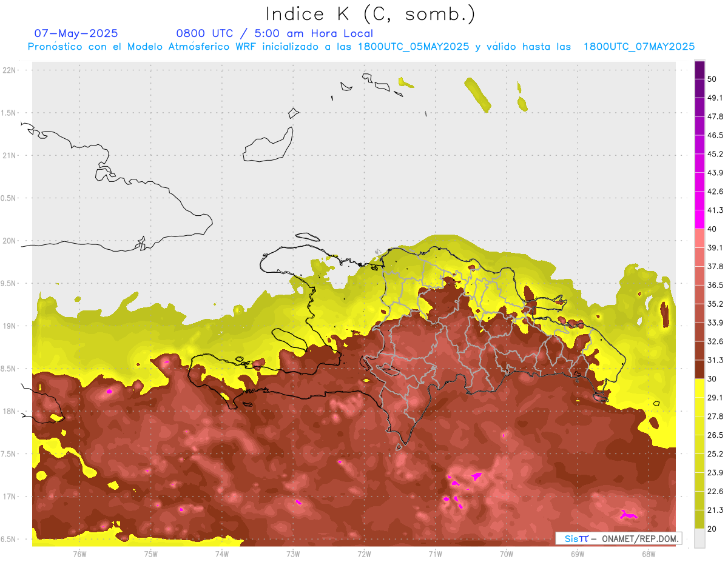Click the "29.1" colorbar label
This screenshot has width=728, height=562.
click(715, 398)
